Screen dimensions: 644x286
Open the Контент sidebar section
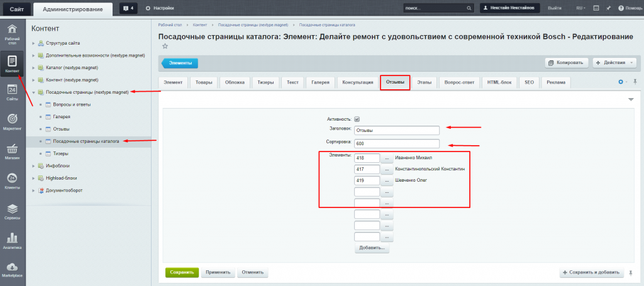[13, 64]
